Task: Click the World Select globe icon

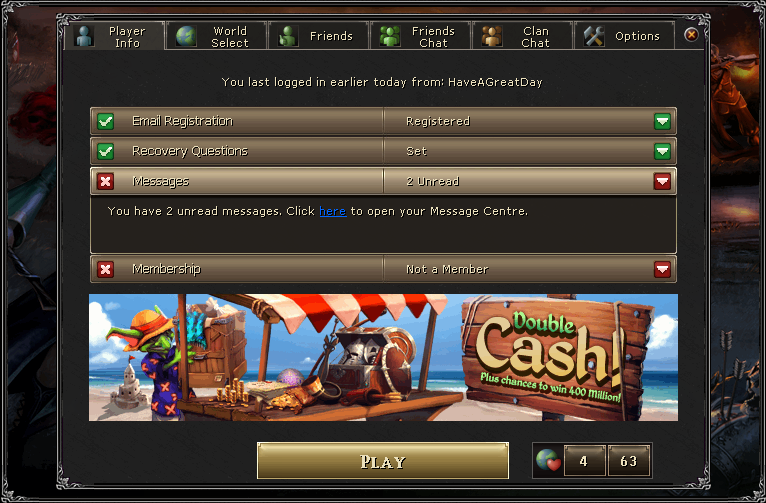Action: (186, 36)
